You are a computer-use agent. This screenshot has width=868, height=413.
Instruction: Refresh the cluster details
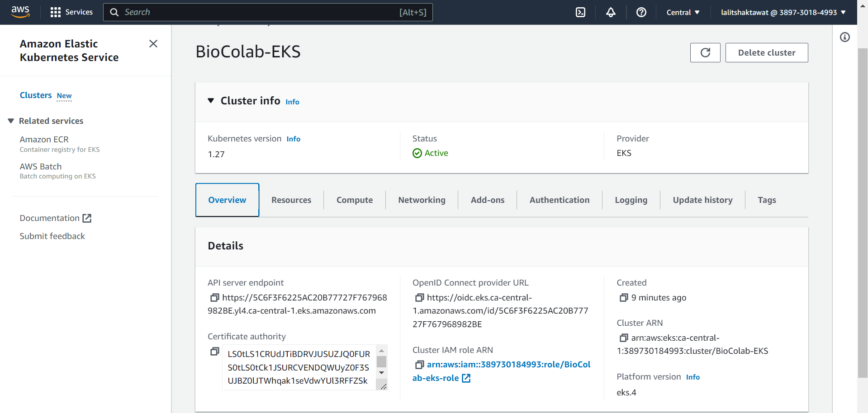point(705,52)
